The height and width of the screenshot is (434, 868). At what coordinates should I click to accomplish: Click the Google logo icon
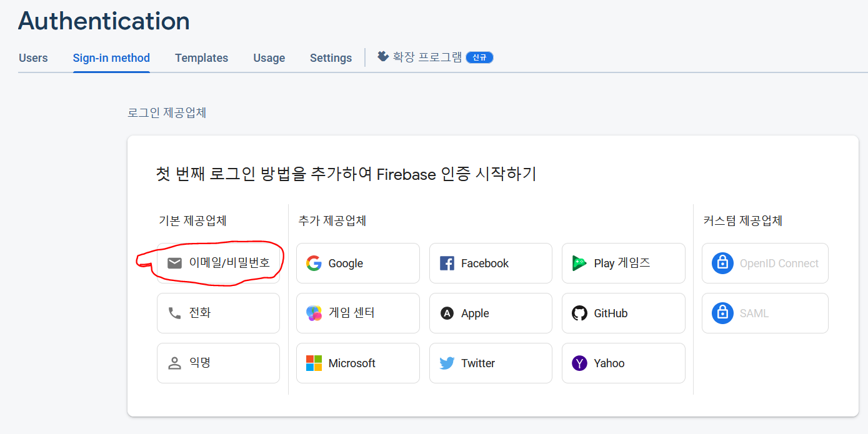pos(314,263)
